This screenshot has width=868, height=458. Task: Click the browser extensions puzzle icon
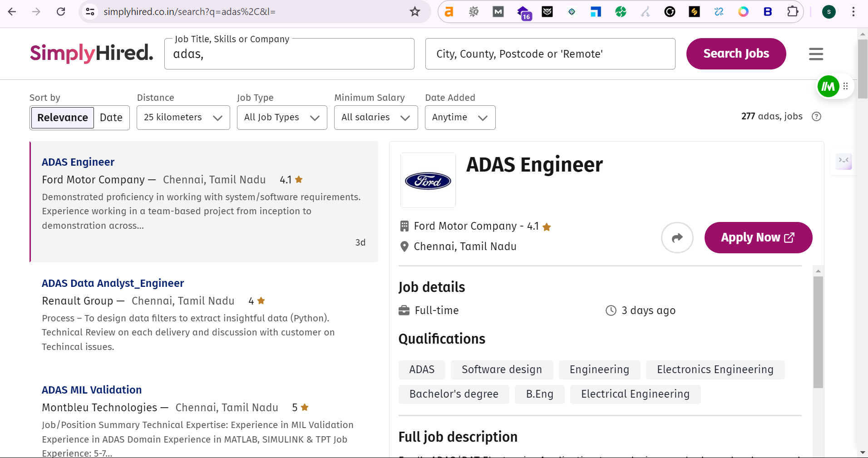point(793,12)
